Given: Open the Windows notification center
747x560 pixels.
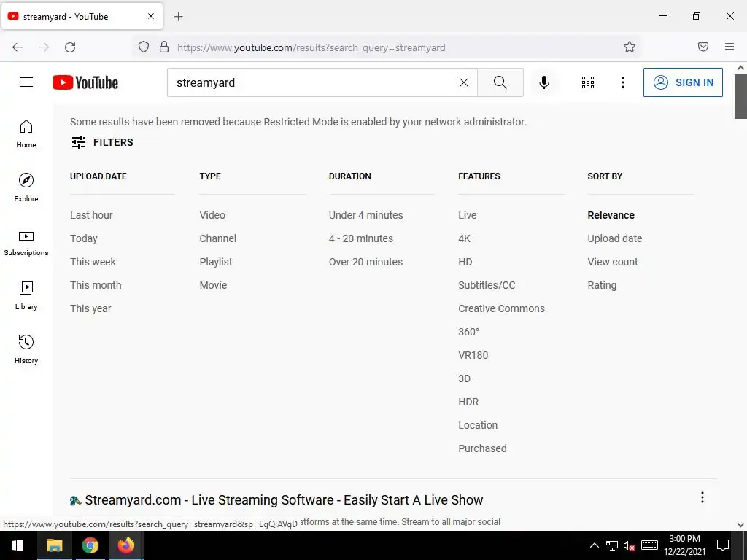Looking at the screenshot, I should click(x=723, y=545).
